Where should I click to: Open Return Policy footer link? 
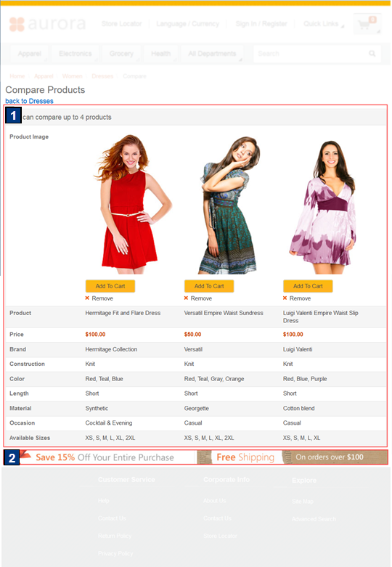coord(115,536)
